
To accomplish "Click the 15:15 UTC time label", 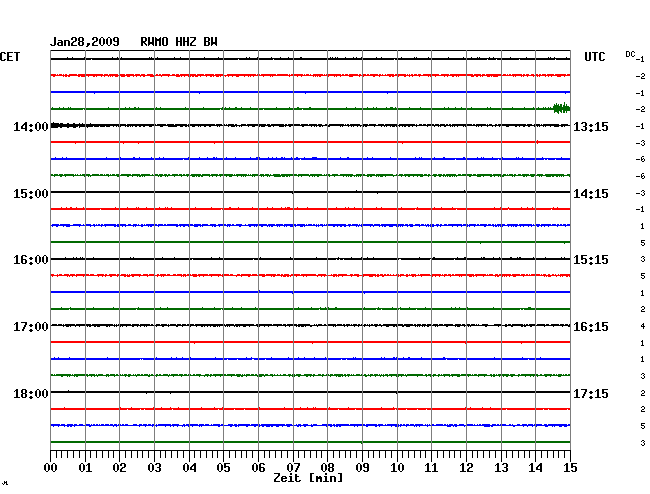I will [591, 260].
